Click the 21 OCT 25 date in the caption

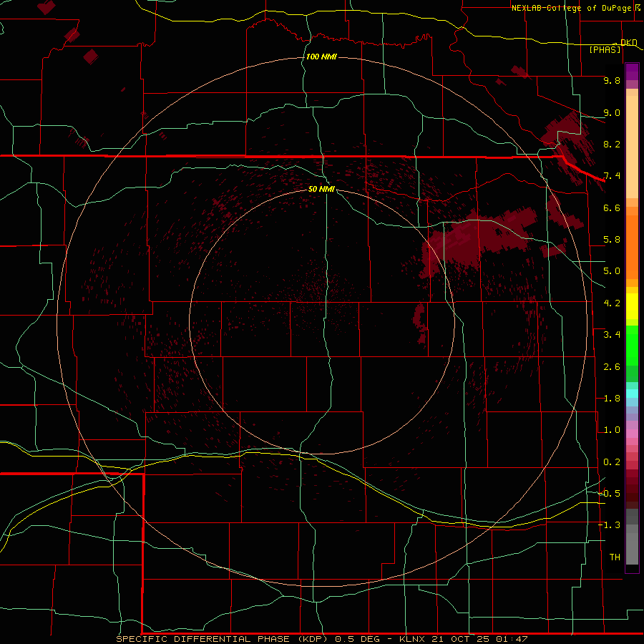tap(460, 639)
